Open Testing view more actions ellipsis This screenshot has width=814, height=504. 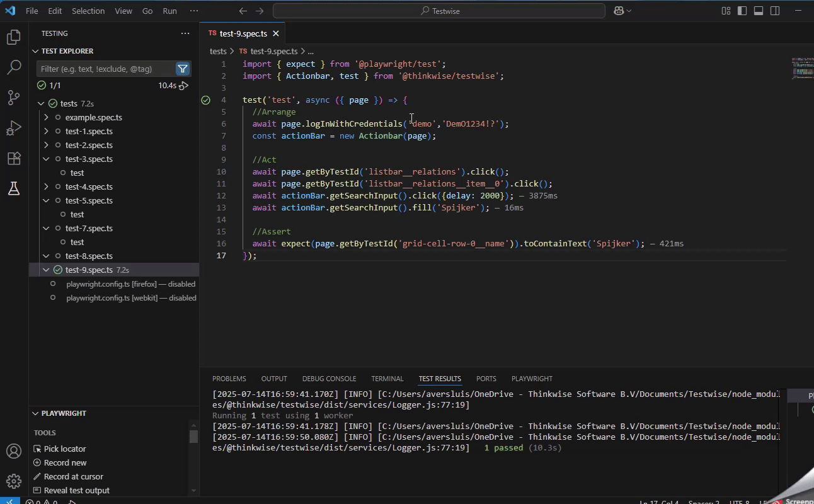pyautogui.click(x=185, y=33)
